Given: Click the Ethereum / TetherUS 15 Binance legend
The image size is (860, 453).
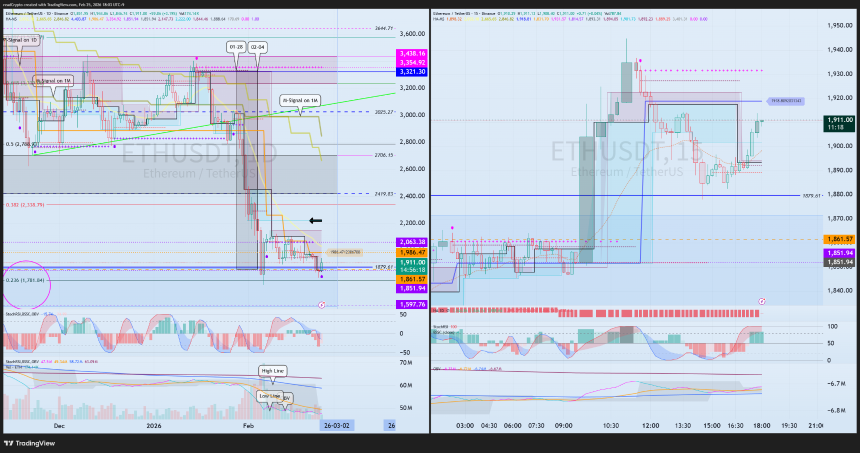Looking at the screenshot, I should click(x=464, y=13).
